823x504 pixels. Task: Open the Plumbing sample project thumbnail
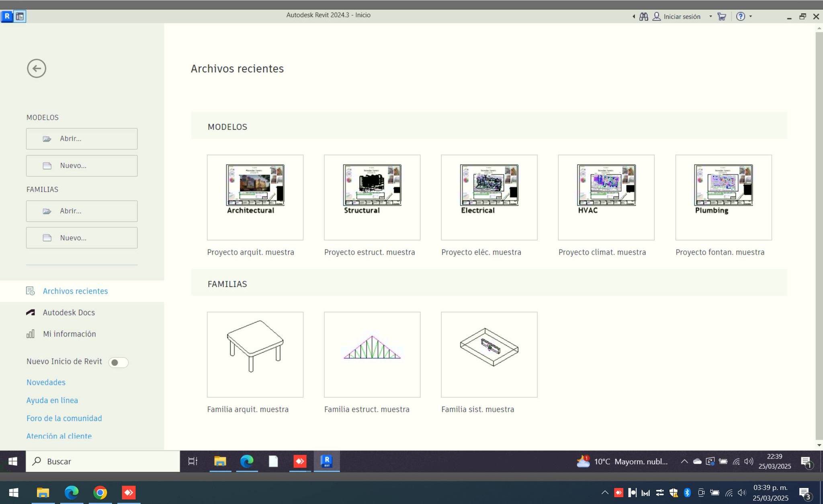pyautogui.click(x=723, y=197)
